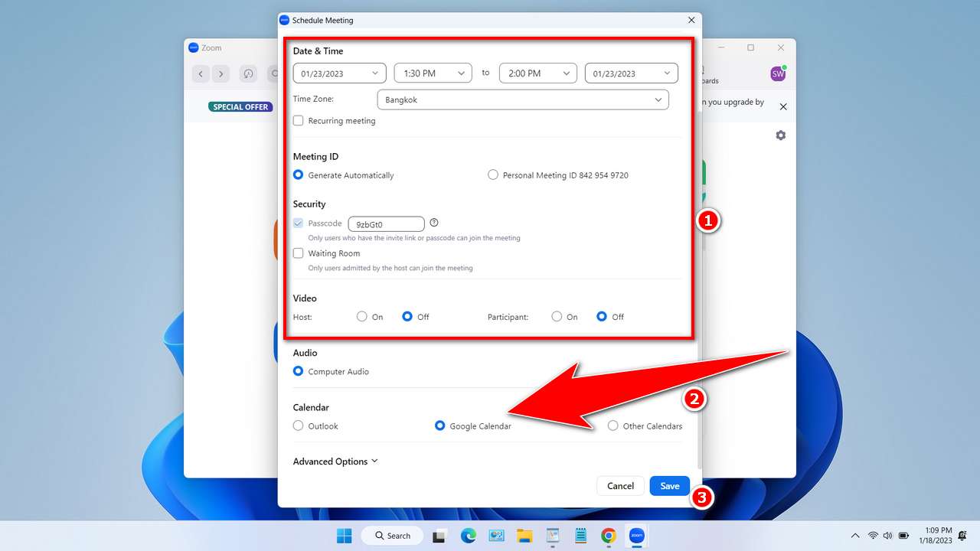Open the Snipping Tool taskbar icon
Image resolution: width=980 pixels, height=551 pixels.
tap(552, 536)
